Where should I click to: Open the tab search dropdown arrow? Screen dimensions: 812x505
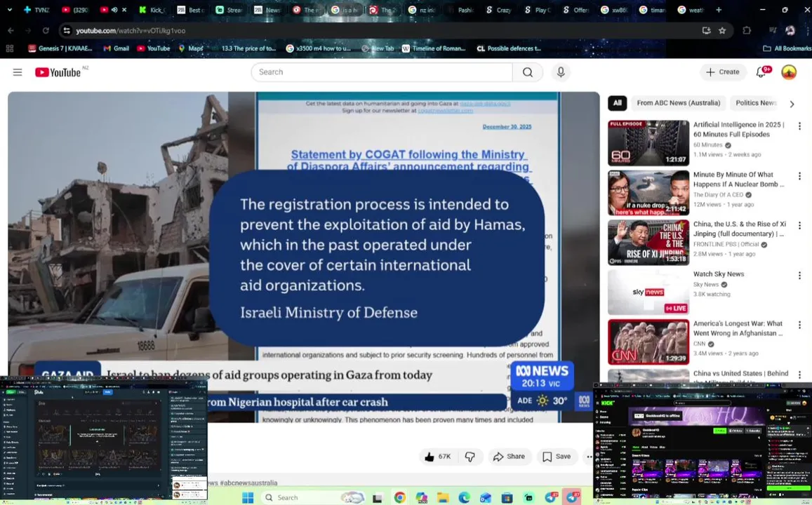point(9,10)
